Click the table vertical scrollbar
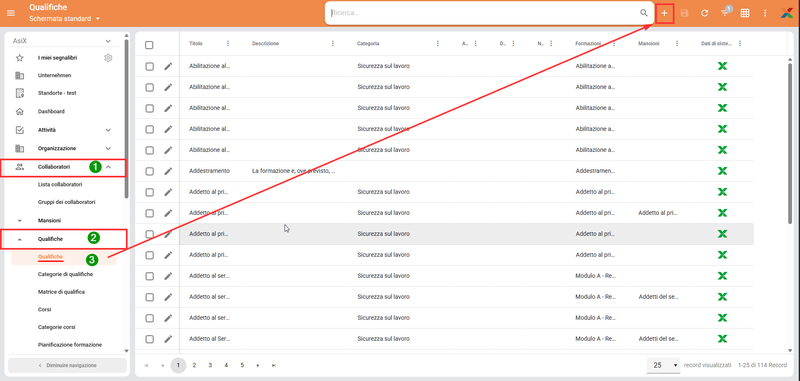 click(790, 143)
